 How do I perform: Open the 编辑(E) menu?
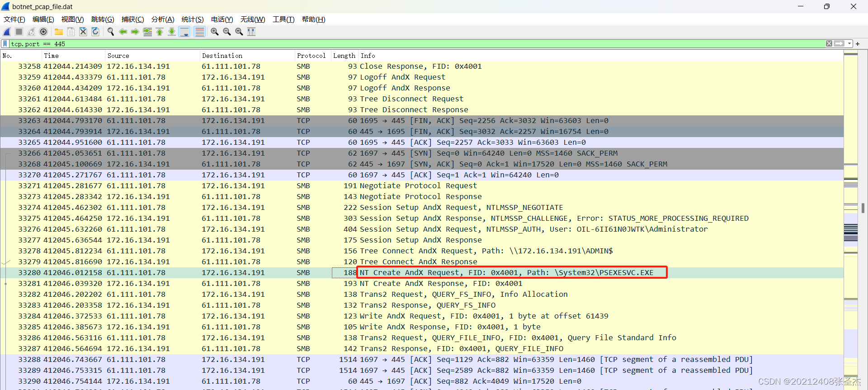point(43,19)
